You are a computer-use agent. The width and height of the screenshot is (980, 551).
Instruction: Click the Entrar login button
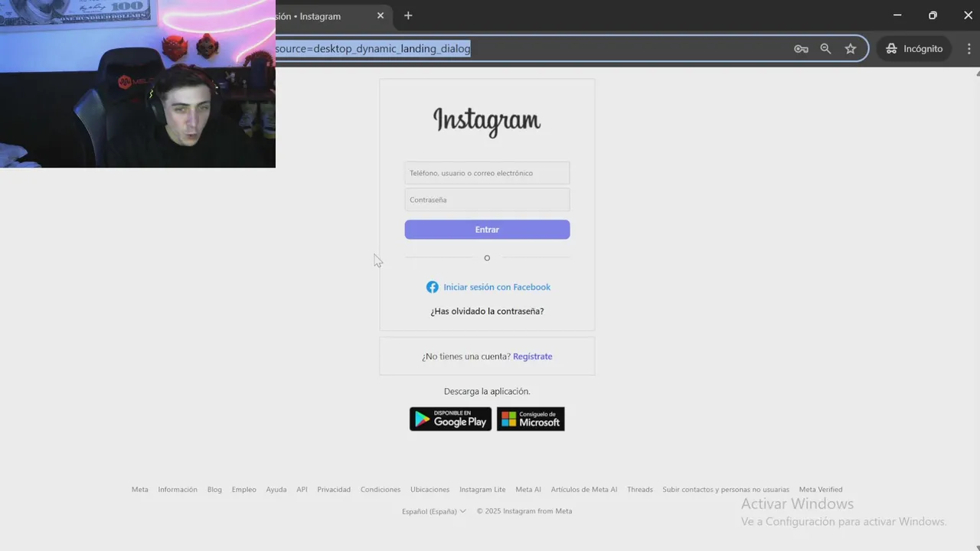487,230
